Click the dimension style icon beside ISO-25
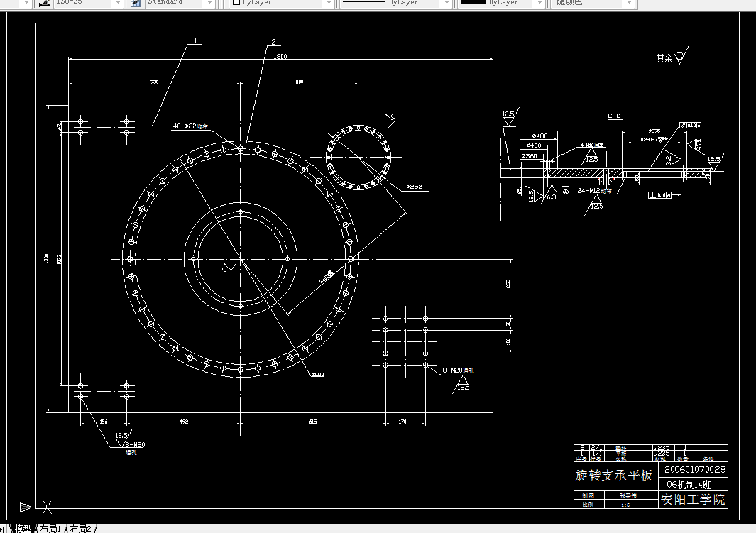756x533 pixels. pos(45,3)
